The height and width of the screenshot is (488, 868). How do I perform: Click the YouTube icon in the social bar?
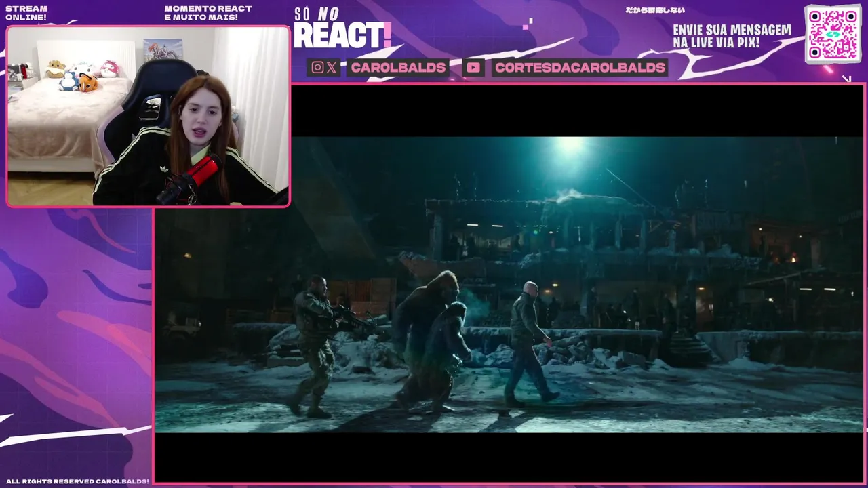(473, 67)
